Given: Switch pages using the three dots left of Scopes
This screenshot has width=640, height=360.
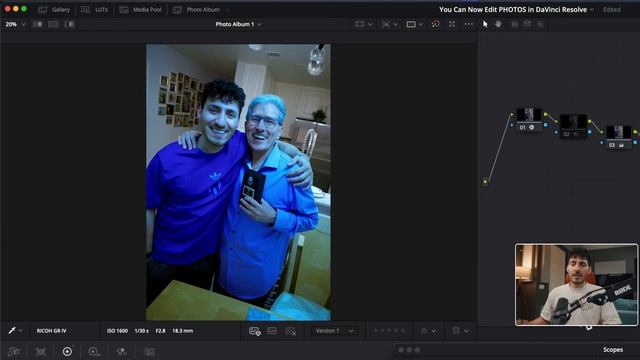Looking at the screenshot, I should click(x=409, y=350).
